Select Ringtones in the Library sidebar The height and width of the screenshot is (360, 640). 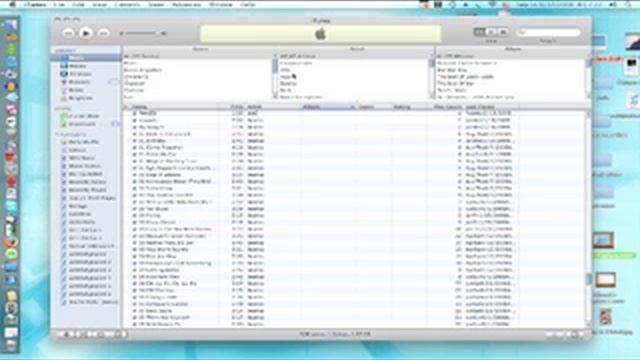pos(86,98)
